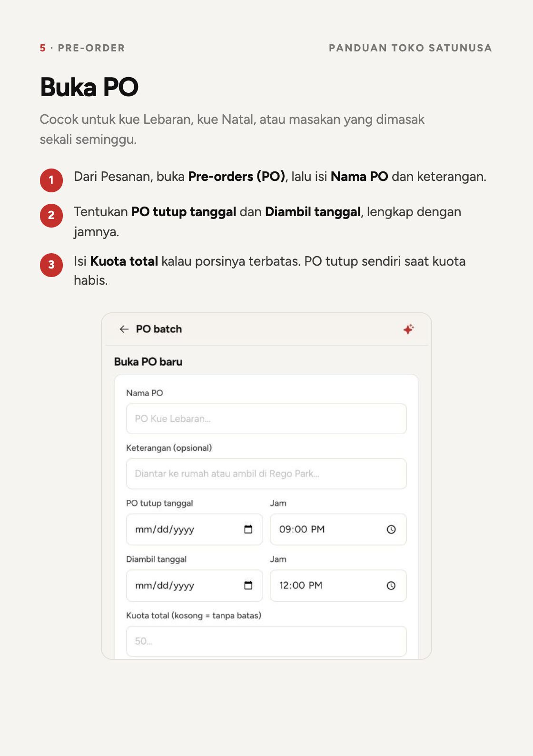Click bold 'Kuota total' in step three
533x756 pixels.
124,261
